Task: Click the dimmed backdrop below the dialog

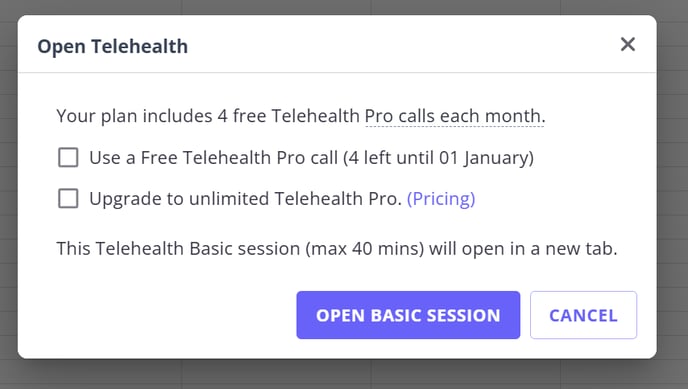Action: 344,374
